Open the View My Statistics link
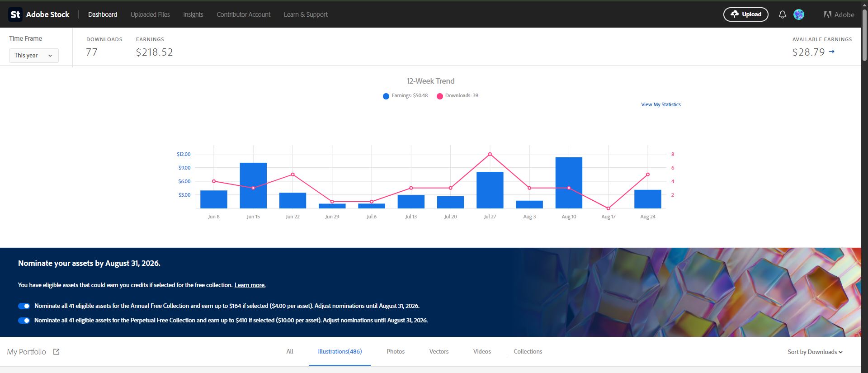 pos(660,104)
